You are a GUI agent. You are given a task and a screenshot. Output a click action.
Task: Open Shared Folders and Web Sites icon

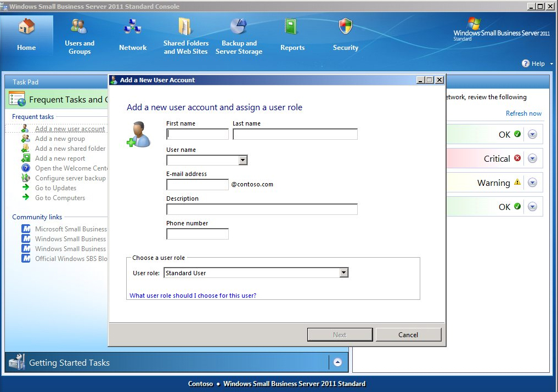tap(185, 26)
